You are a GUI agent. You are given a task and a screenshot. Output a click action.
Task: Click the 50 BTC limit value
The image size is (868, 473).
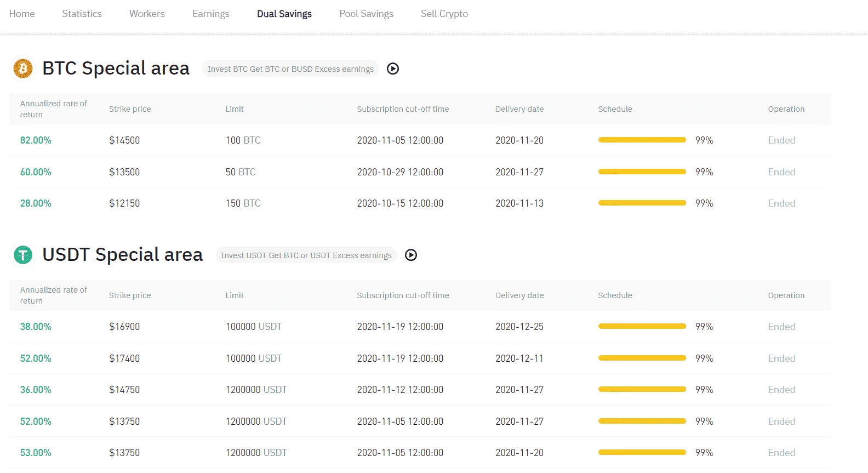point(241,172)
